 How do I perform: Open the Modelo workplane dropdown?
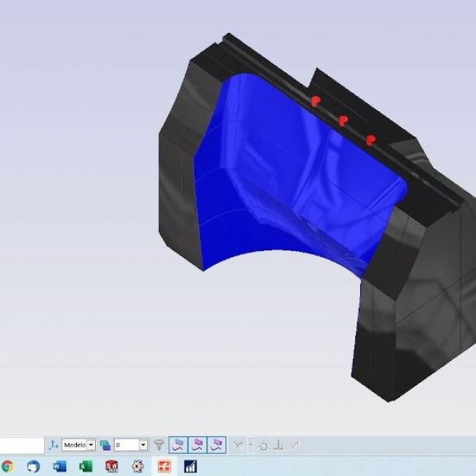click(x=91, y=445)
